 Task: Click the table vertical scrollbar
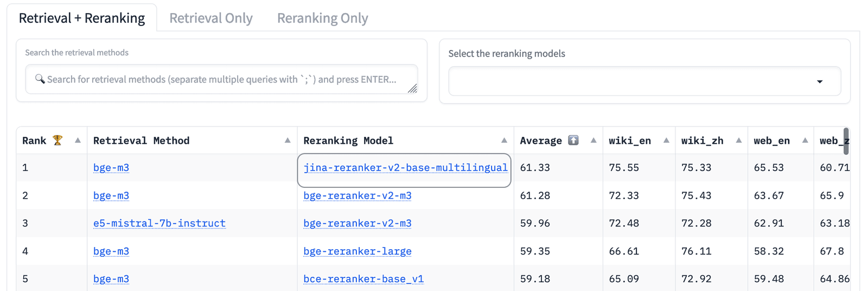click(x=846, y=141)
